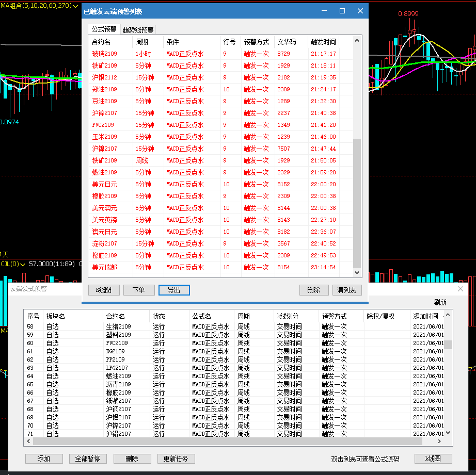The image size is (476, 475).
Task: Click 清列表 to clear the list
Action: pos(347,290)
